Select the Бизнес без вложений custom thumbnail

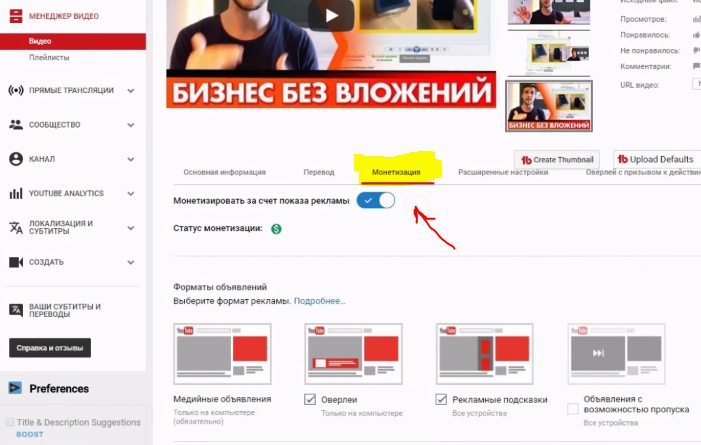coord(549,106)
